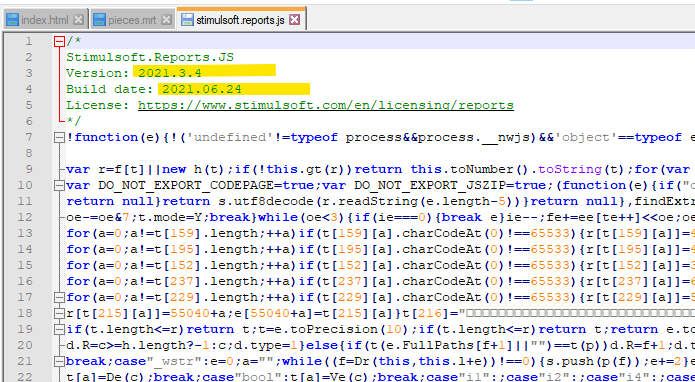
Task: Click line number 8 in the margin
Action: (28, 153)
